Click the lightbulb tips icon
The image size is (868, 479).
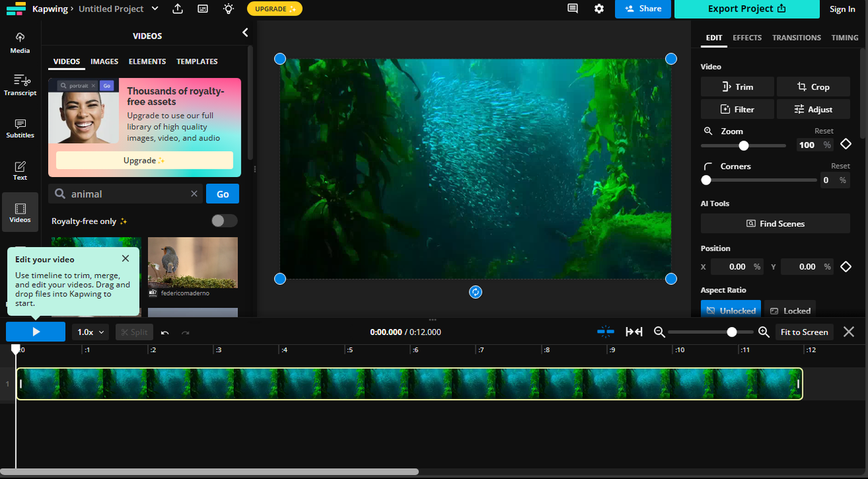pyautogui.click(x=229, y=9)
